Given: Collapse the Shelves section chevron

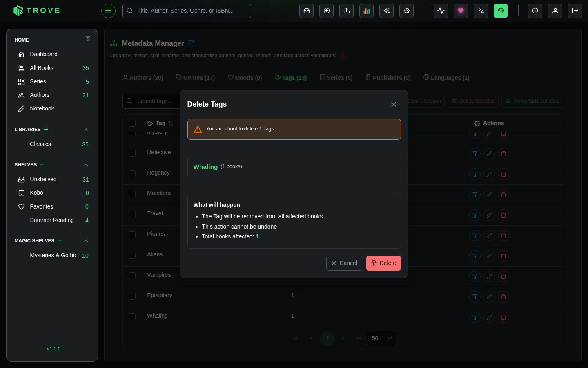Looking at the screenshot, I should click(86, 165).
